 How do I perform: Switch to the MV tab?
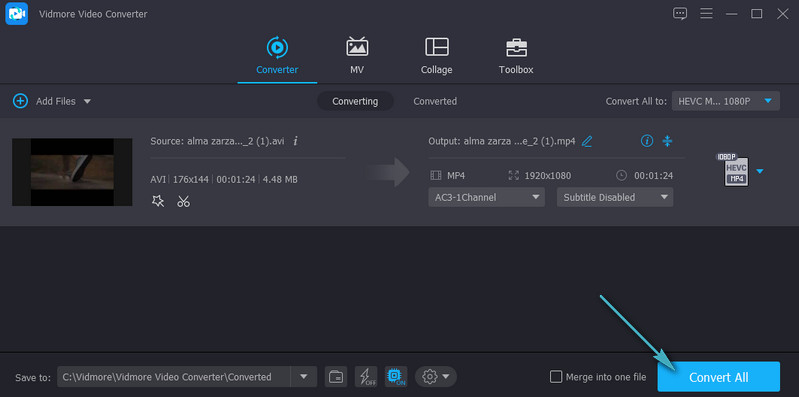[357, 56]
